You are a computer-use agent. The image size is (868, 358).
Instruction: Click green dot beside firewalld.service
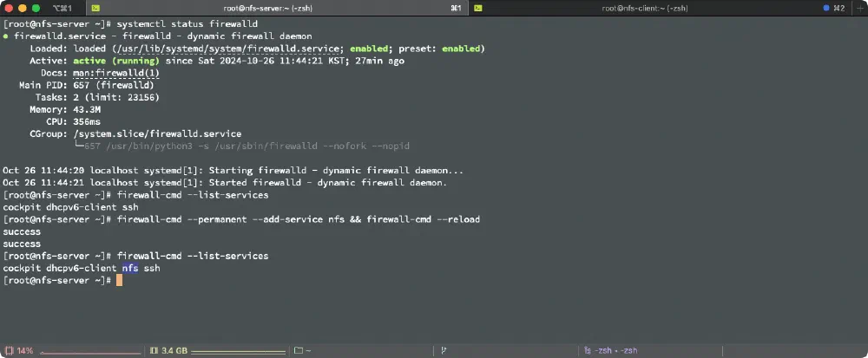click(x=5, y=36)
